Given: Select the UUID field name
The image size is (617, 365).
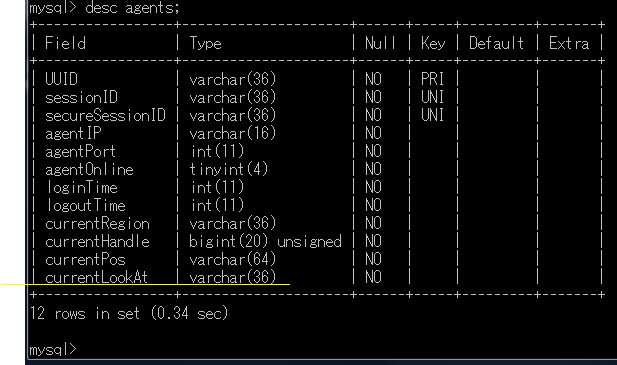Looking at the screenshot, I should [61, 79].
